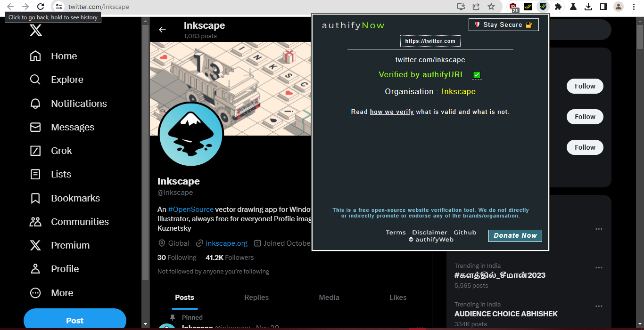Image resolution: width=644 pixels, height=330 pixels.
Task: Select the Likes tab
Action: 398,298
